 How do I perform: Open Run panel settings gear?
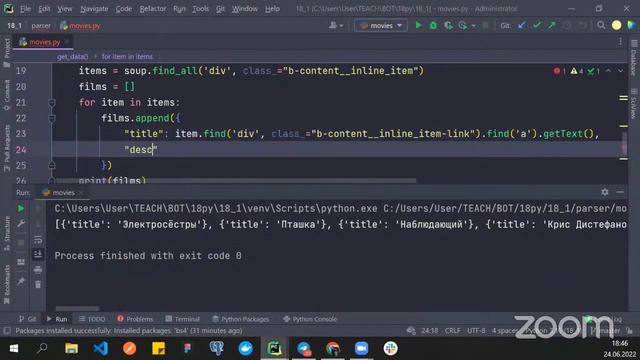click(604, 192)
